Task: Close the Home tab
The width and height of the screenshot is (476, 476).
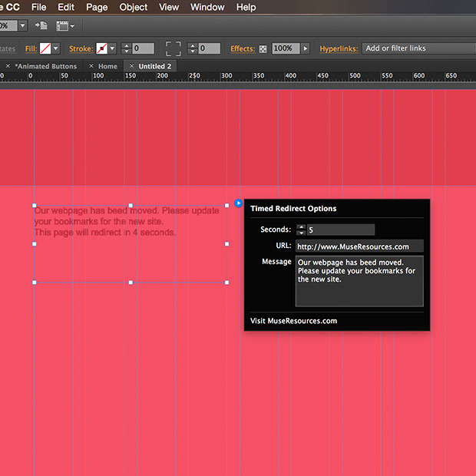Action: (x=91, y=66)
